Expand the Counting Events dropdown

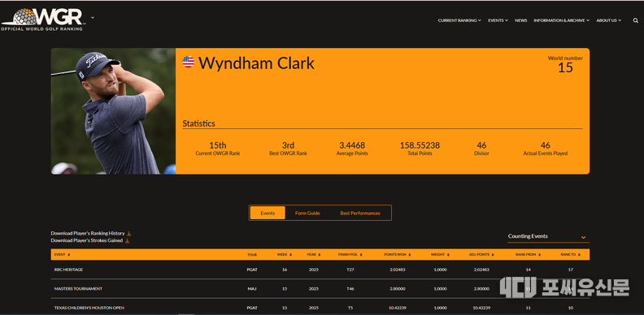pos(548,237)
